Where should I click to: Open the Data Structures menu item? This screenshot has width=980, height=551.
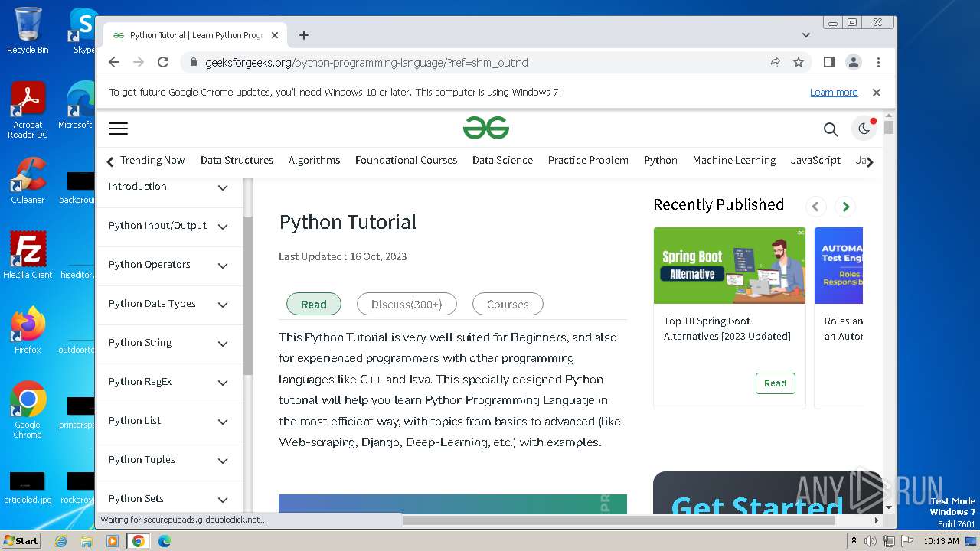tap(237, 160)
